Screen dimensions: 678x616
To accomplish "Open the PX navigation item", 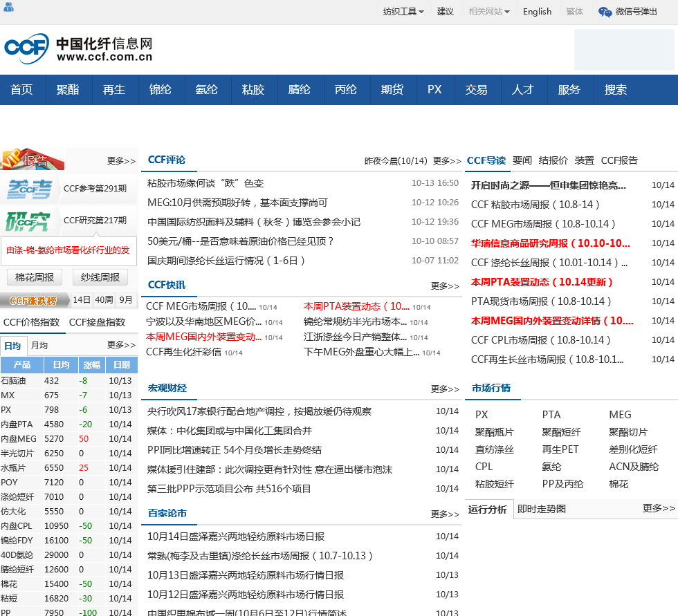I will (x=434, y=89).
